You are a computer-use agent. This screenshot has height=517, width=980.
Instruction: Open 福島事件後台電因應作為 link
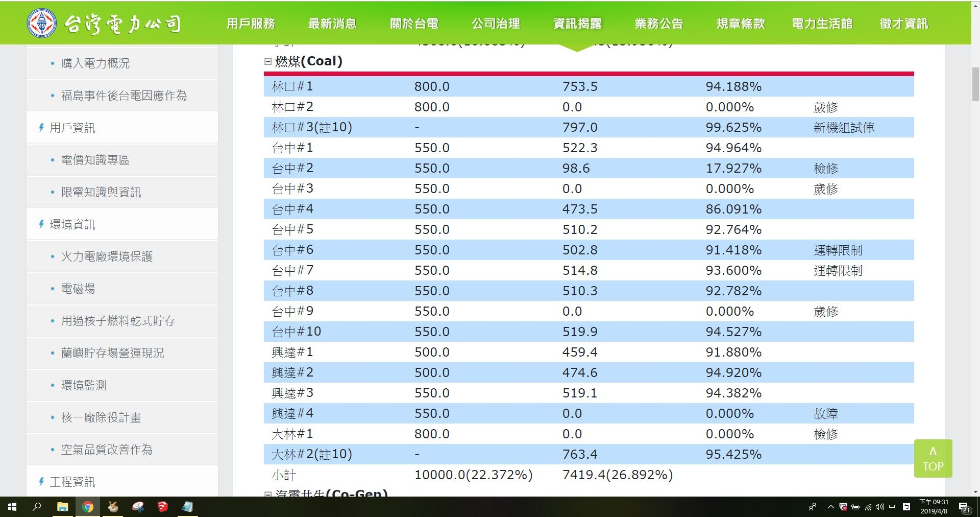(124, 96)
